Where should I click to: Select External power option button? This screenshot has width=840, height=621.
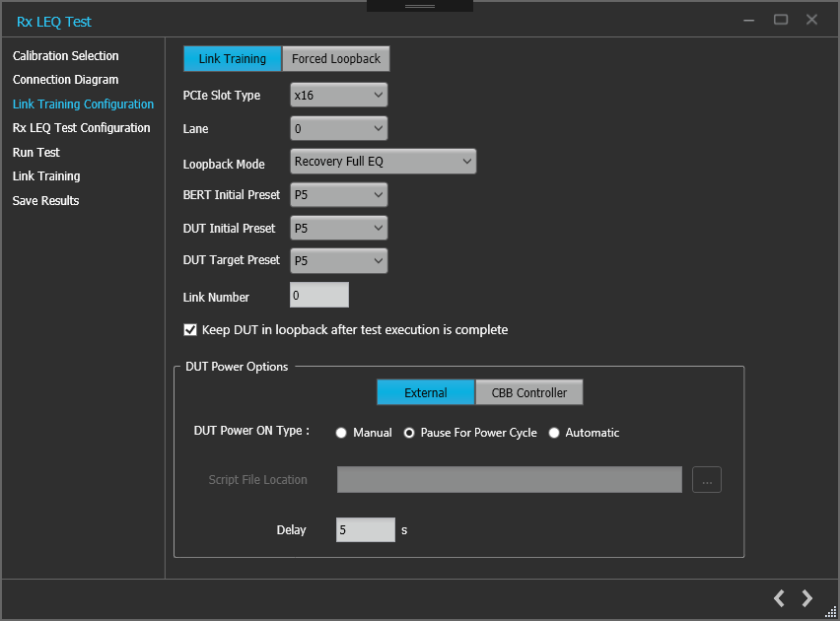point(425,392)
